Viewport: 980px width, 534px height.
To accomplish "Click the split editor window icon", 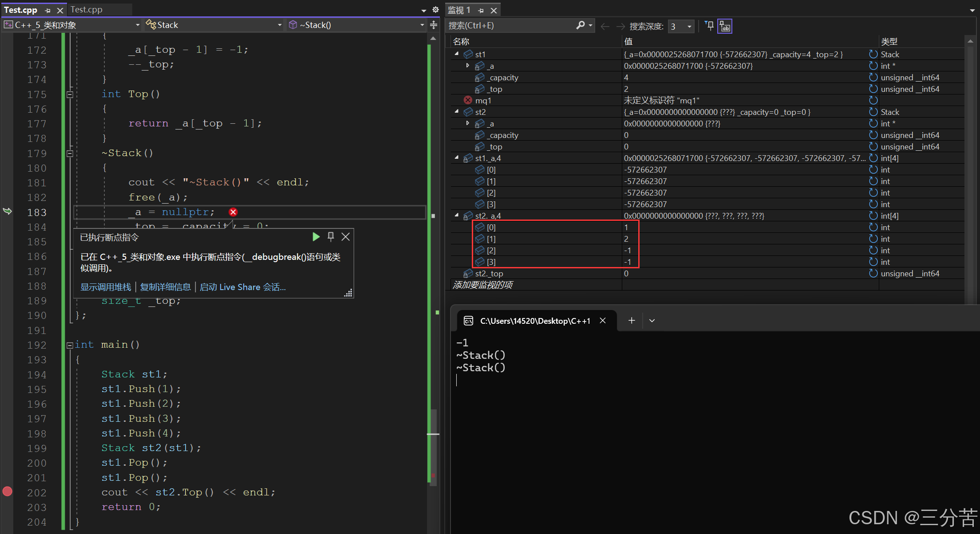I will (x=434, y=25).
